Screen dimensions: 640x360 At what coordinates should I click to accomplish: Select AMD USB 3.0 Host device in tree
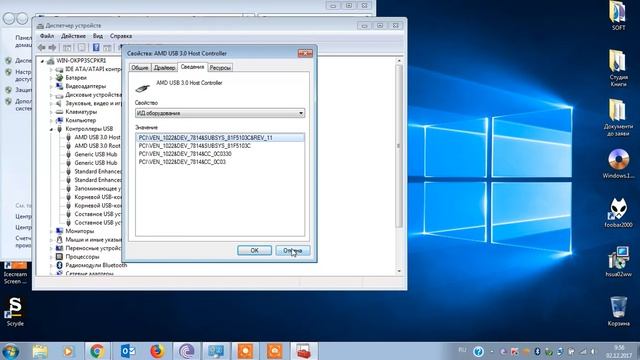pos(97,137)
